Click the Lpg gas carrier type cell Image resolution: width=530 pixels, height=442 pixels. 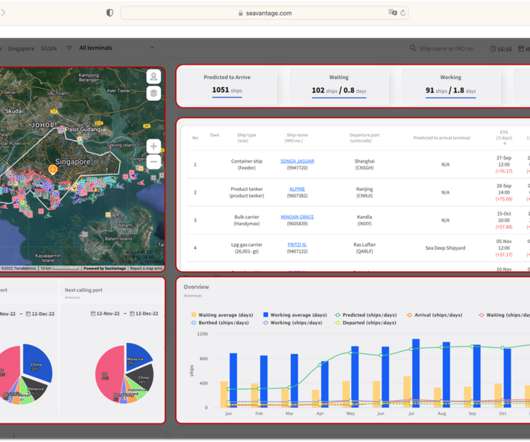coord(247,248)
